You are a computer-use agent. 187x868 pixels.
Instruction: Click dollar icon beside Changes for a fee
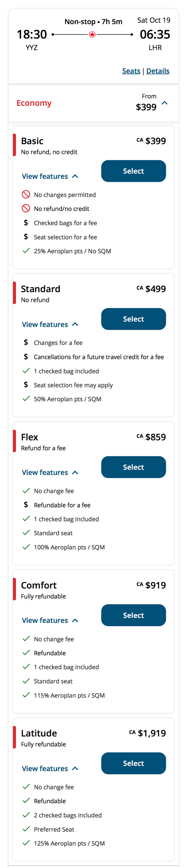26,342
